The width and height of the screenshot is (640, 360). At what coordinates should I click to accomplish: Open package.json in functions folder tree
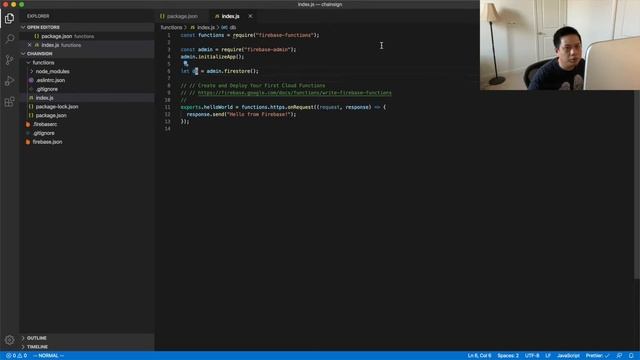87,116
